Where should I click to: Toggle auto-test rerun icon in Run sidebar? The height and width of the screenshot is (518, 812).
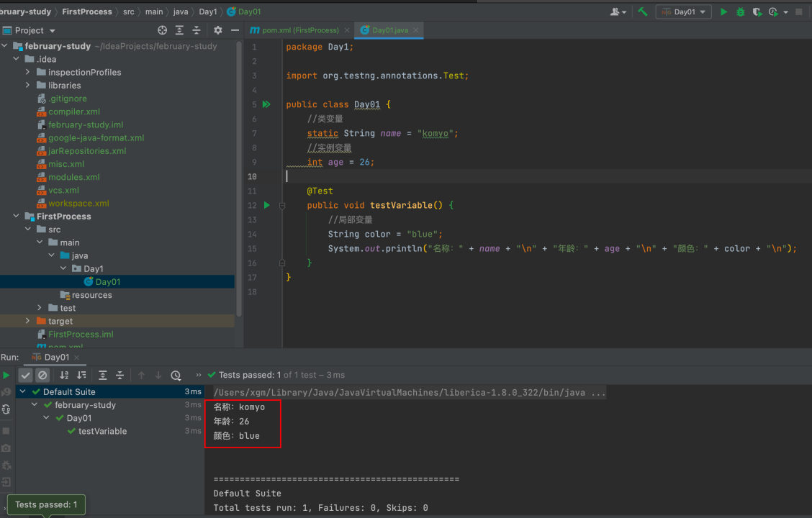[x=6, y=409]
